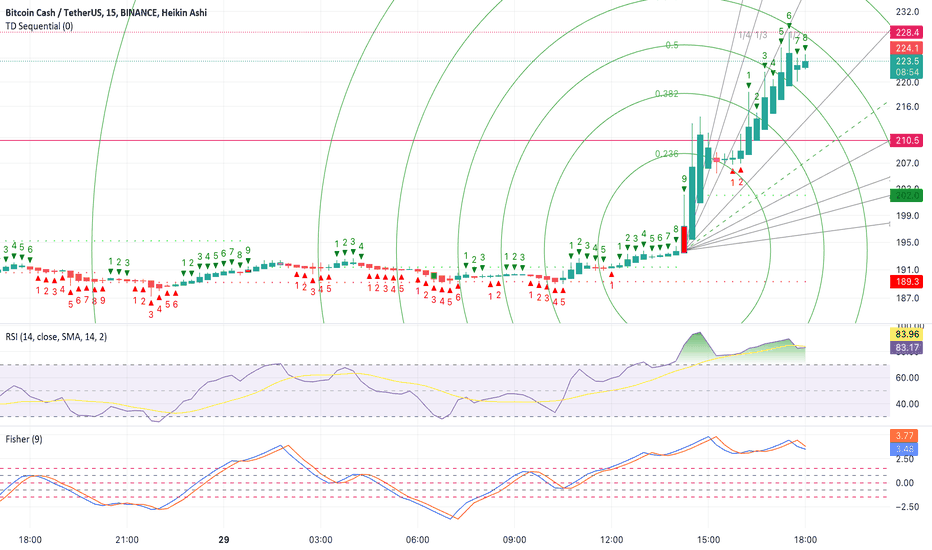Click the 0.382 Fibonacci circle label
The image size is (932, 550).
pyautogui.click(x=666, y=94)
